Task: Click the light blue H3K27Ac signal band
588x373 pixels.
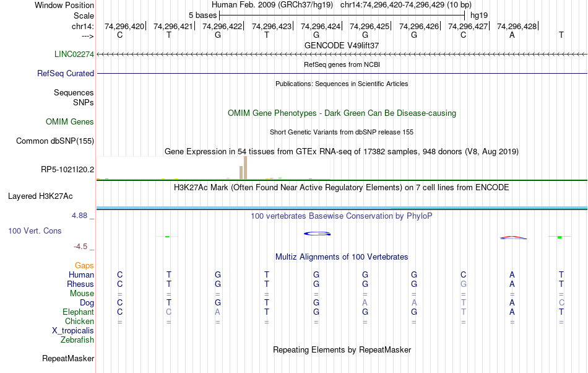Action: coord(342,208)
